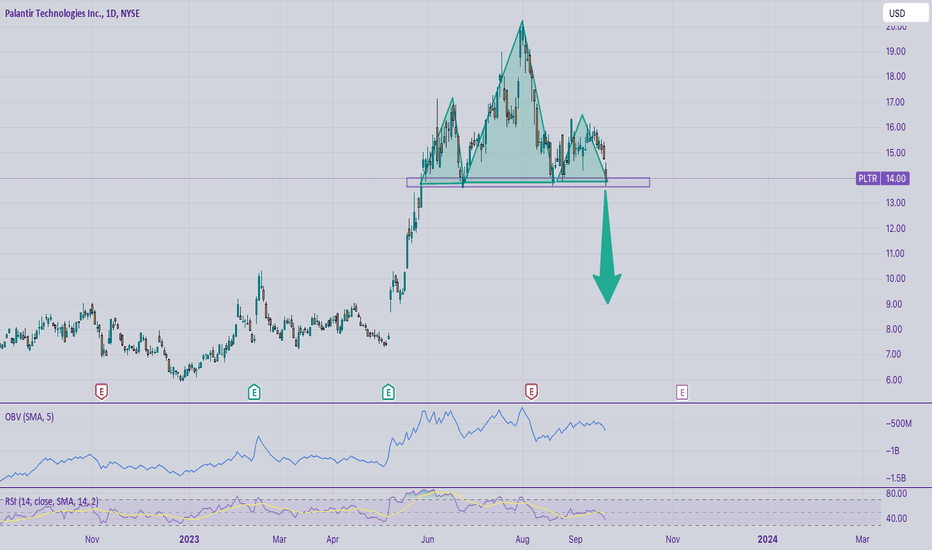932x550 pixels.
Task: Click the 7.00 price axis label
Action: pos(894,354)
